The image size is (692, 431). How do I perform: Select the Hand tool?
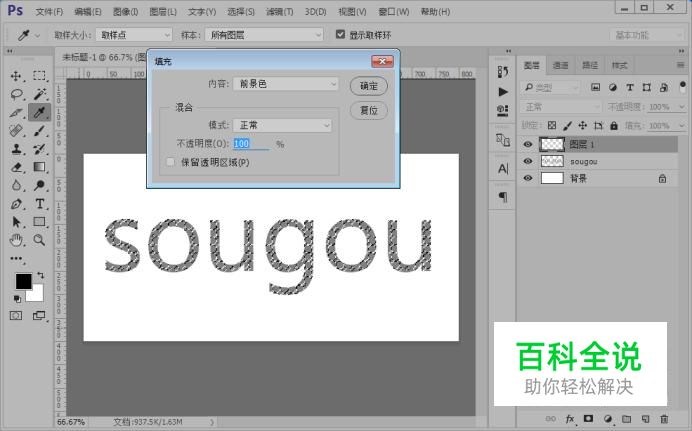coord(16,240)
